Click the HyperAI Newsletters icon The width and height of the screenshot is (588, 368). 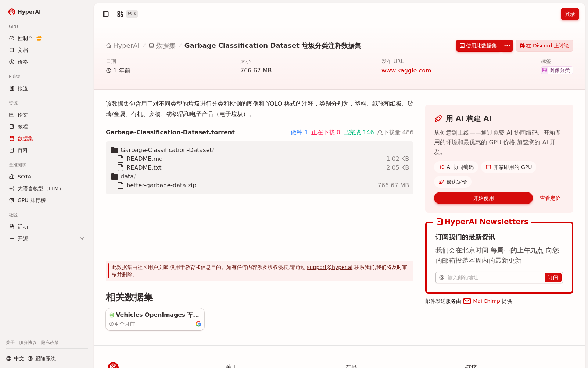coord(440,222)
